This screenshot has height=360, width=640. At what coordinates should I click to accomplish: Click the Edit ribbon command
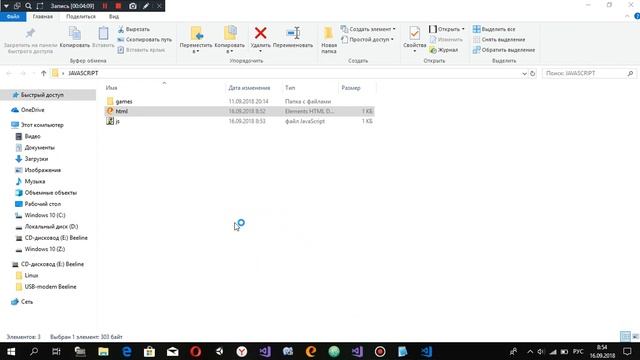446,40
